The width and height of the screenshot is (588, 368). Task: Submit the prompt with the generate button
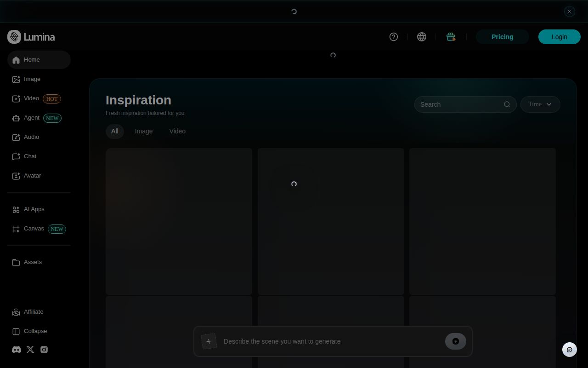click(456, 341)
